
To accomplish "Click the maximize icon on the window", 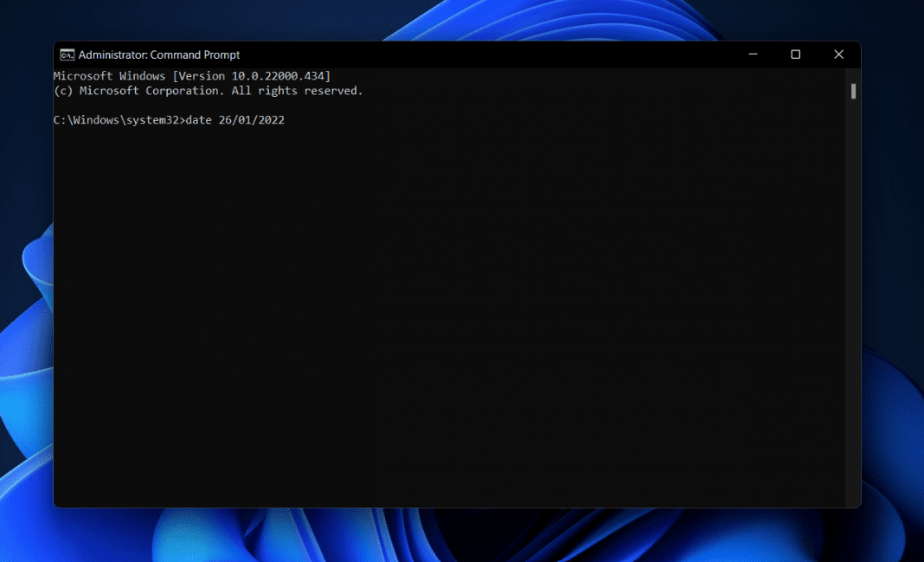I will click(x=795, y=54).
